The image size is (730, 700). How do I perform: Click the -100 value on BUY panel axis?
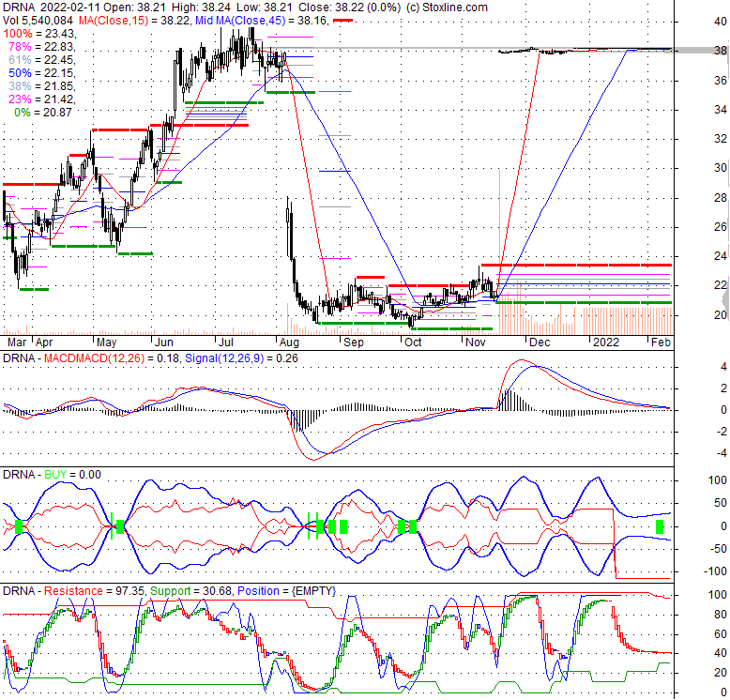click(717, 571)
